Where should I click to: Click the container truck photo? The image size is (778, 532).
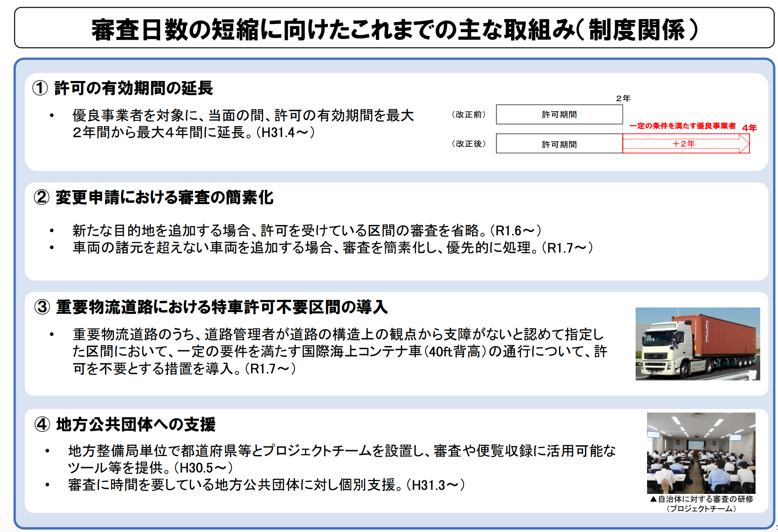click(x=697, y=344)
